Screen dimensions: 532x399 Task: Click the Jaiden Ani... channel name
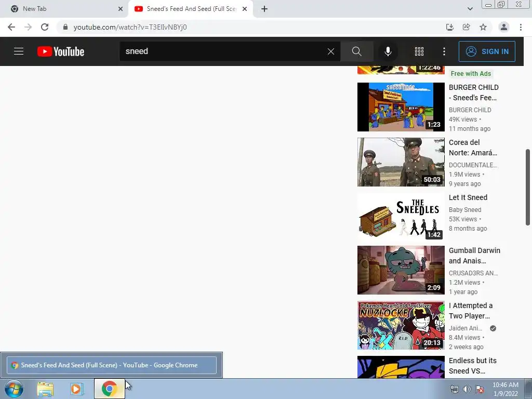click(x=465, y=328)
